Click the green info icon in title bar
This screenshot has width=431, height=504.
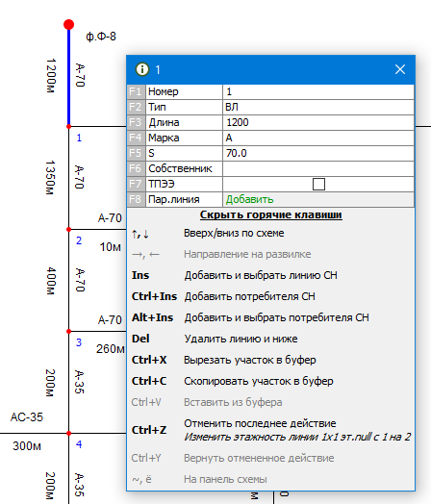(x=142, y=69)
